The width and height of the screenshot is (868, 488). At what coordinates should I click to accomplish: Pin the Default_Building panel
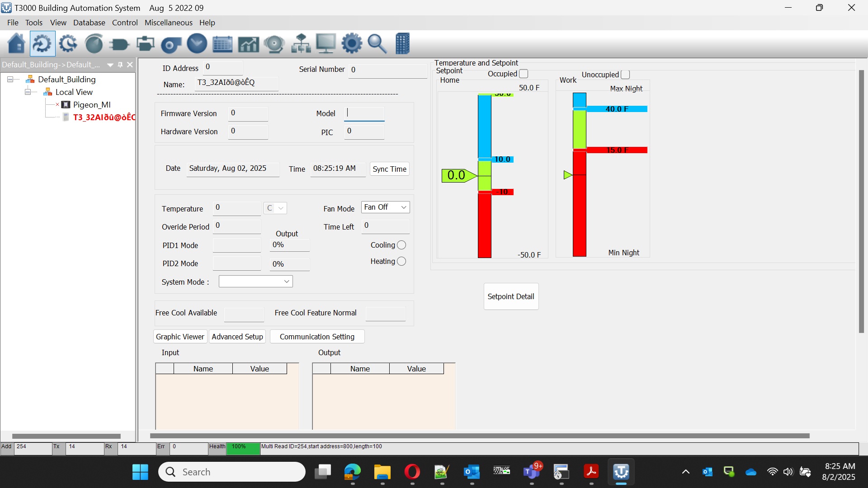click(x=120, y=65)
